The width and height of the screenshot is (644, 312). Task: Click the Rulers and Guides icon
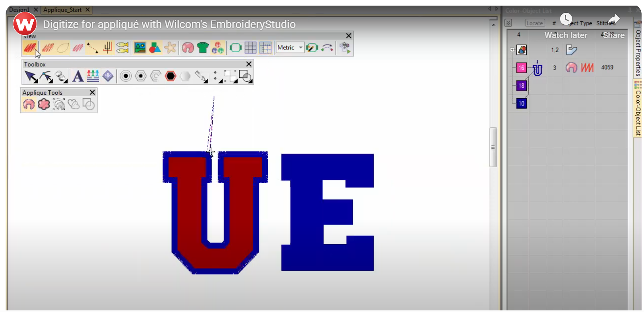point(265,48)
